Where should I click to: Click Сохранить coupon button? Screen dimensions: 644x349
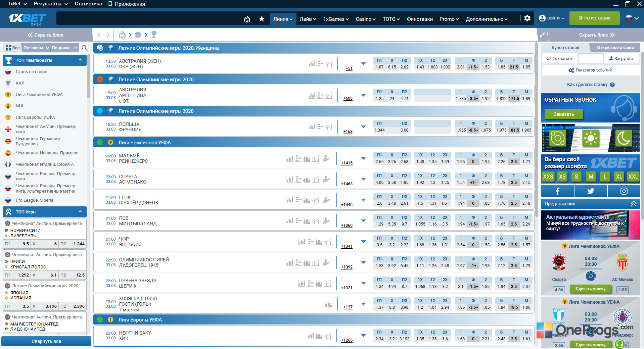click(x=560, y=59)
